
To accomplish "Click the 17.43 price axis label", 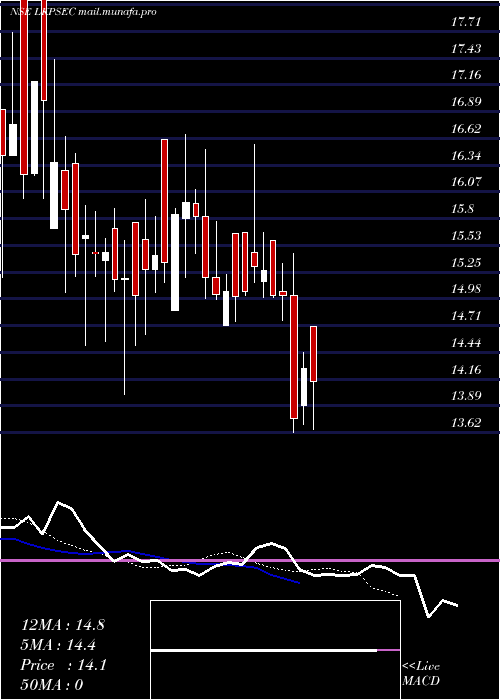I will [x=466, y=48].
